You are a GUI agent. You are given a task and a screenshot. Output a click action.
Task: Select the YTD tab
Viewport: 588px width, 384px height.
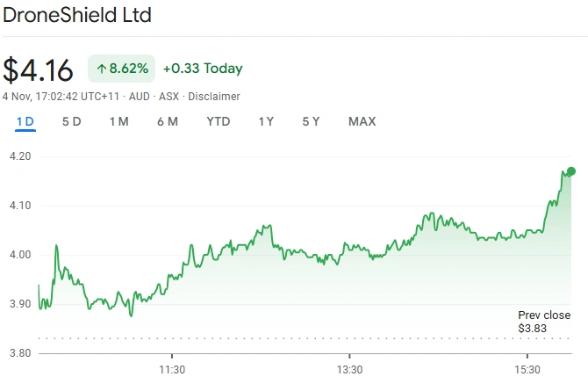[x=219, y=121]
